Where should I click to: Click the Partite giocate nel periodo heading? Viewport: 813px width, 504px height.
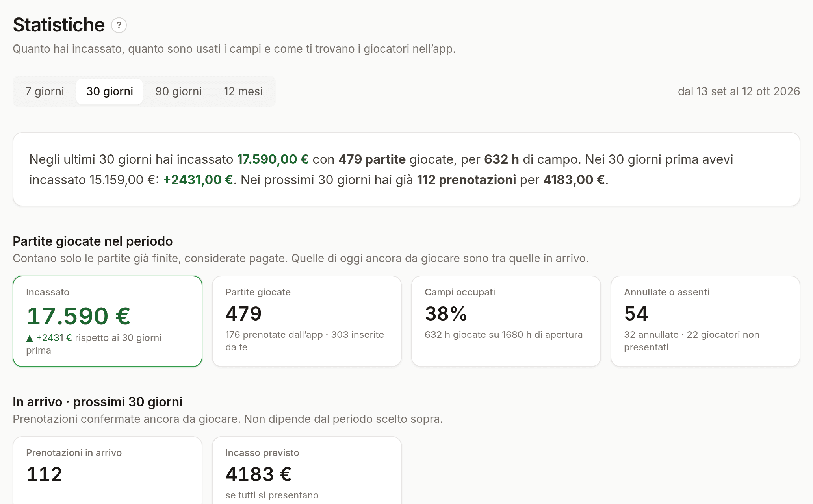(93, 241)
